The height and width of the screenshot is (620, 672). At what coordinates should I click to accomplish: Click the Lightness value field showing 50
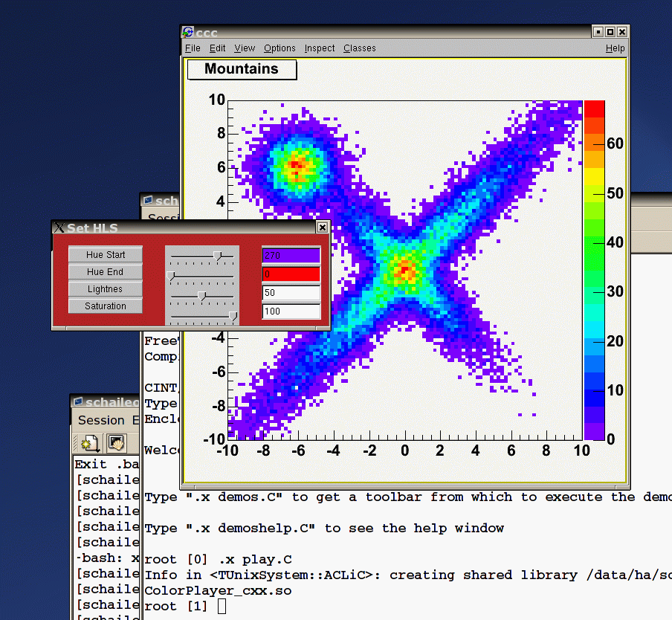pos(291,293)
